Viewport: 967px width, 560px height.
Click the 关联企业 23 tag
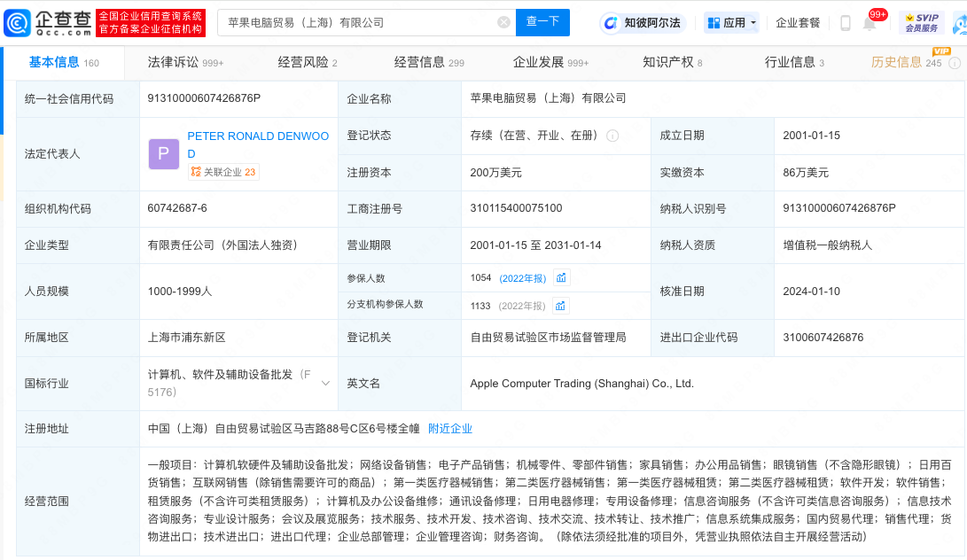click(223, 173)
